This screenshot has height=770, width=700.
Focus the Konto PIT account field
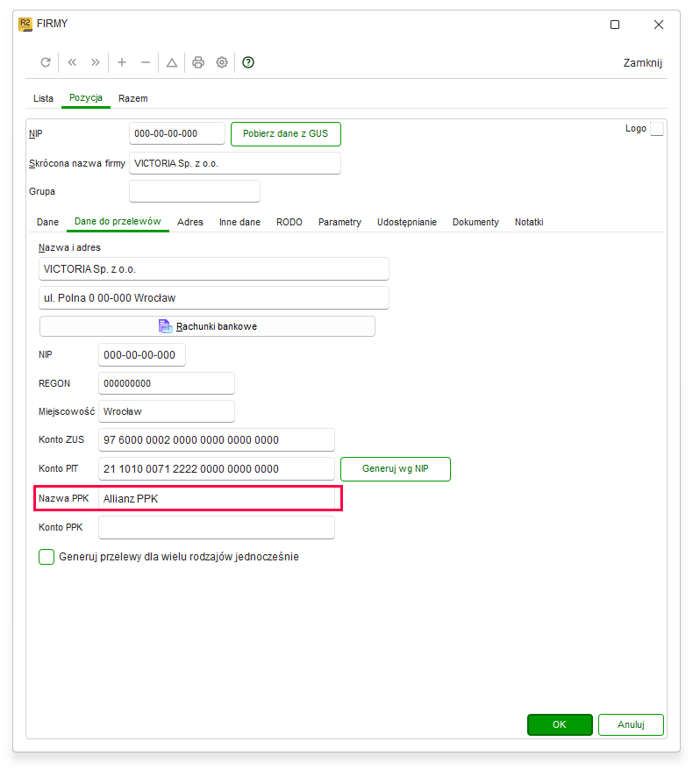[217, 468]
